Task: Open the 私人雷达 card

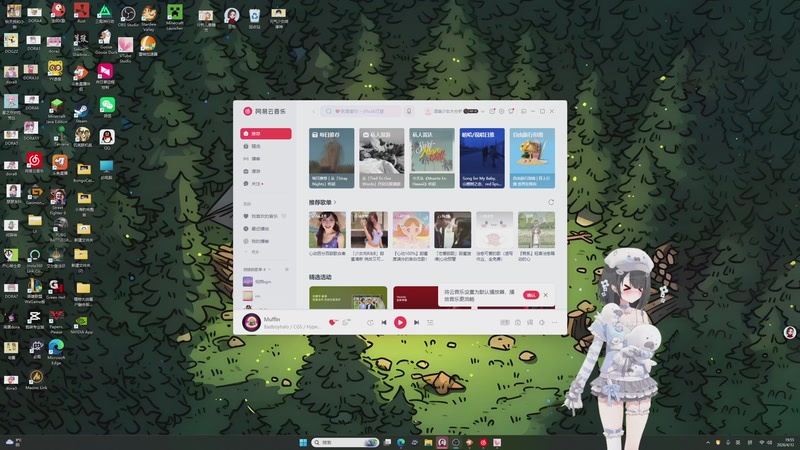Action: tap(432, 158)
